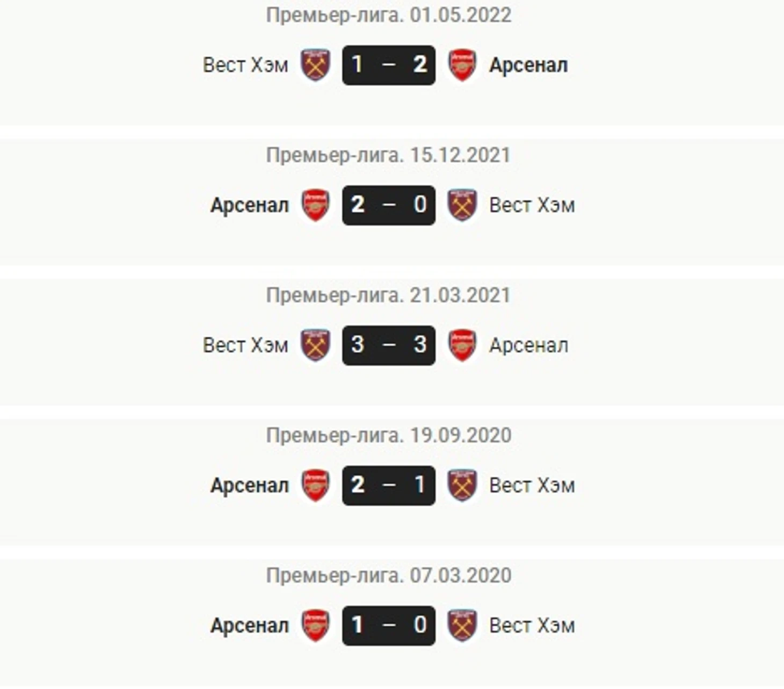Select the Премьер-лига. 21.03.2021 header
This screenshot has height=689, width=784.
[x=388, y=295]
